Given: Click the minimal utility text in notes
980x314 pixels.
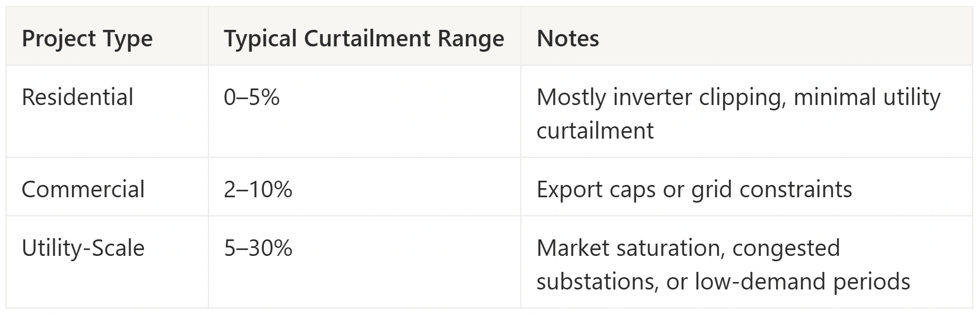Looking at the screenshot, I should point(867,98).
